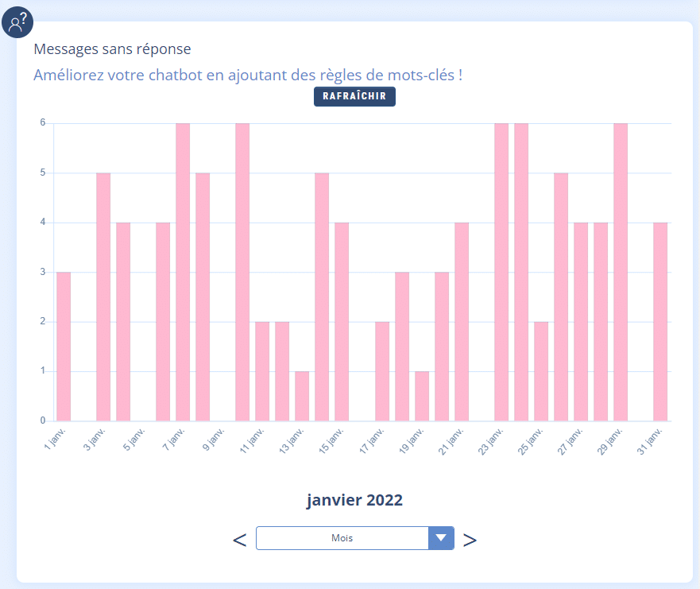Select the bar for 31 janv.

(660, 322)
